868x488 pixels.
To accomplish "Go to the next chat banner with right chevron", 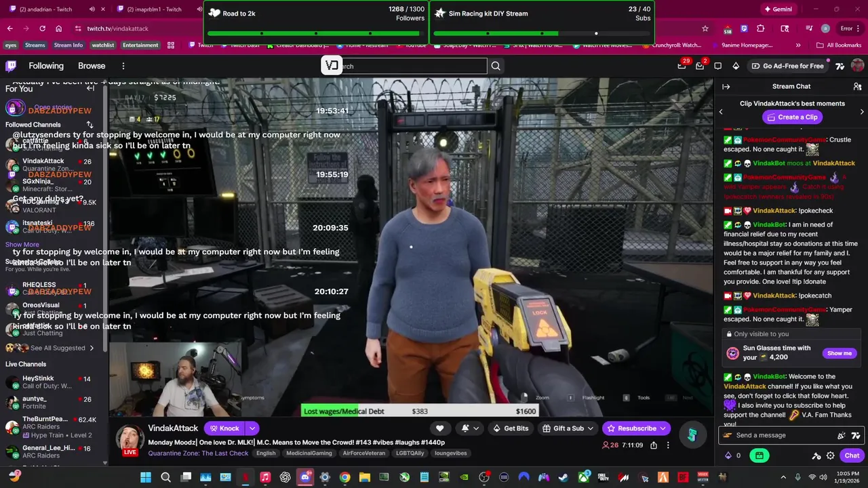I will pyautogui.click(x=862, y=112).
